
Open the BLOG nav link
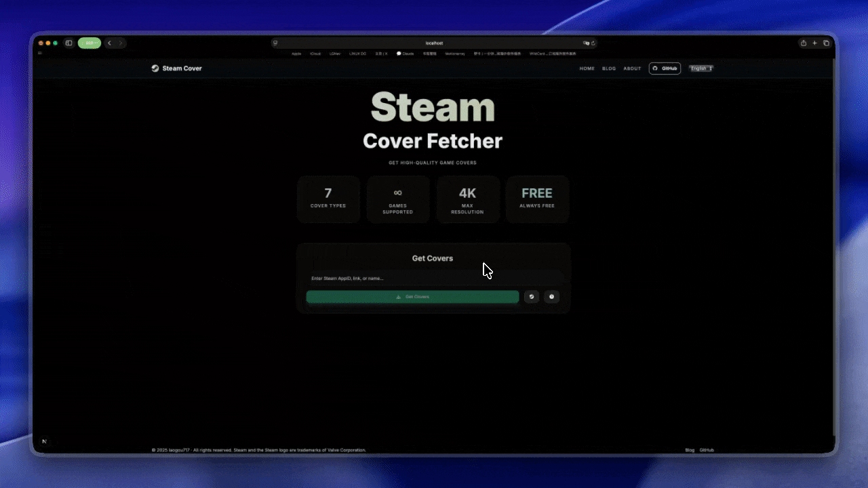point(609,68)
